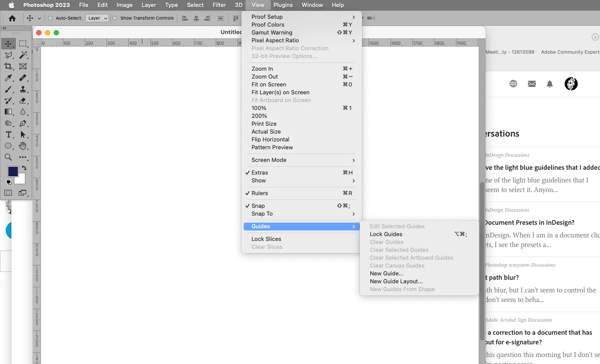Select the Brush tool

8,89
